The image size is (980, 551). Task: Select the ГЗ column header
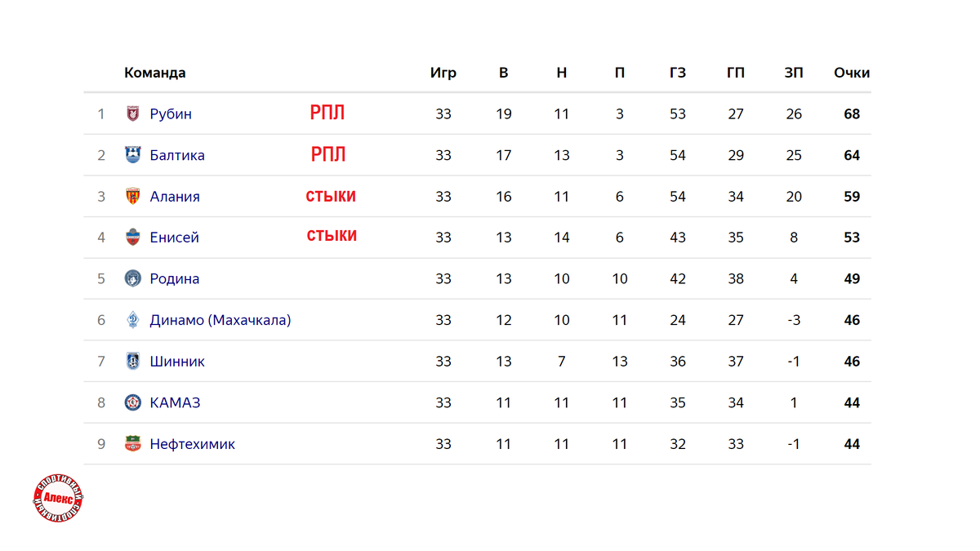click(x=678, y=73)
